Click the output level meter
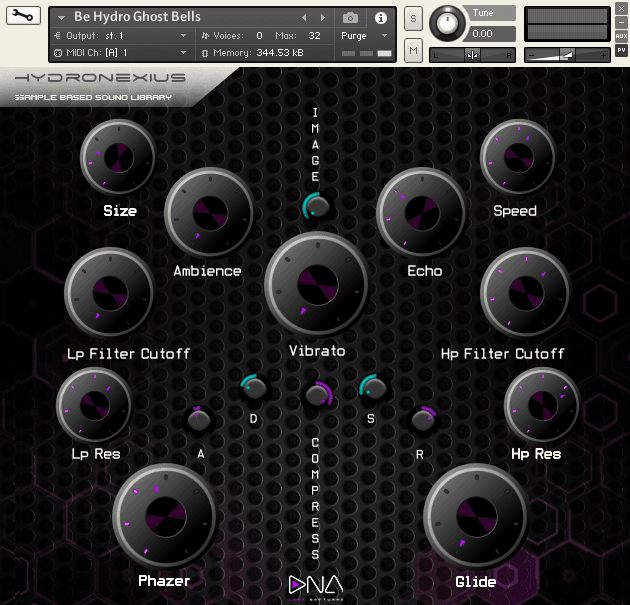This screenshot has height=605, width=630. [x=567, y=24]
